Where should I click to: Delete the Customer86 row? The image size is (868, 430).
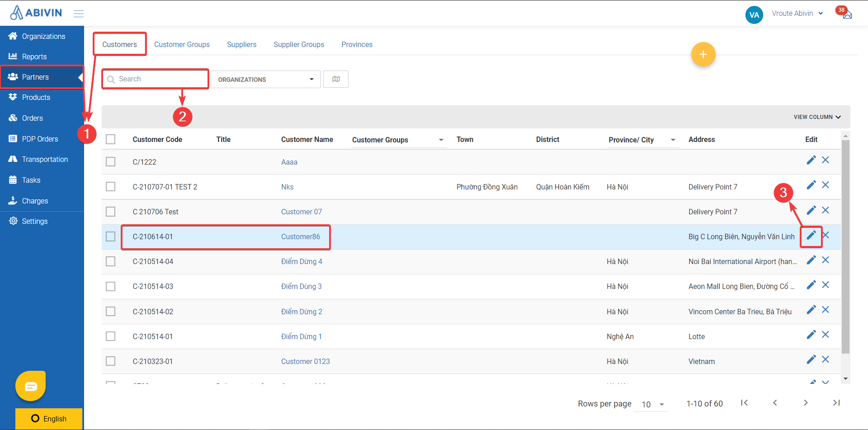[x=826, y=235]
